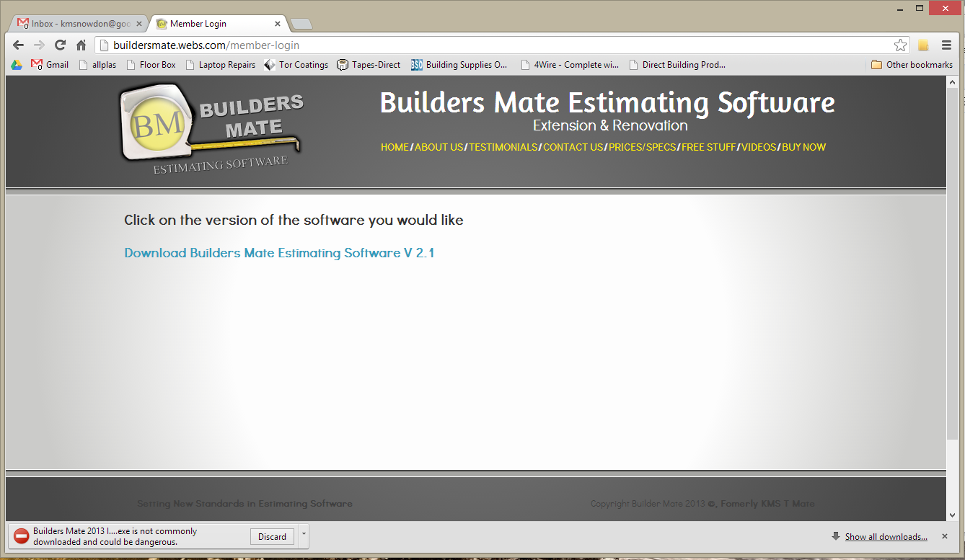Click the 'Click on the version' instruction text
Image resolution: width=965 pixels, height=560 pixels.
[294, 221]
